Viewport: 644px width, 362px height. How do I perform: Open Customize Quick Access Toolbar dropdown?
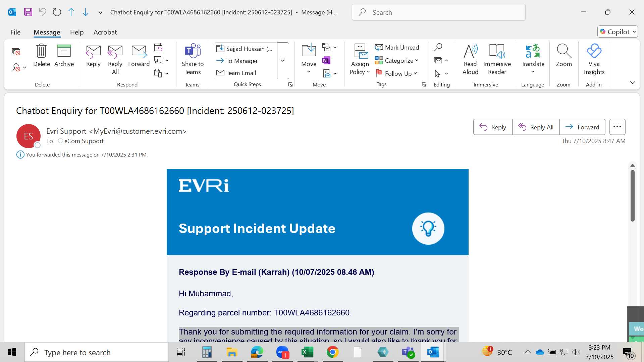pyautogui.click(x=100, y=12)
